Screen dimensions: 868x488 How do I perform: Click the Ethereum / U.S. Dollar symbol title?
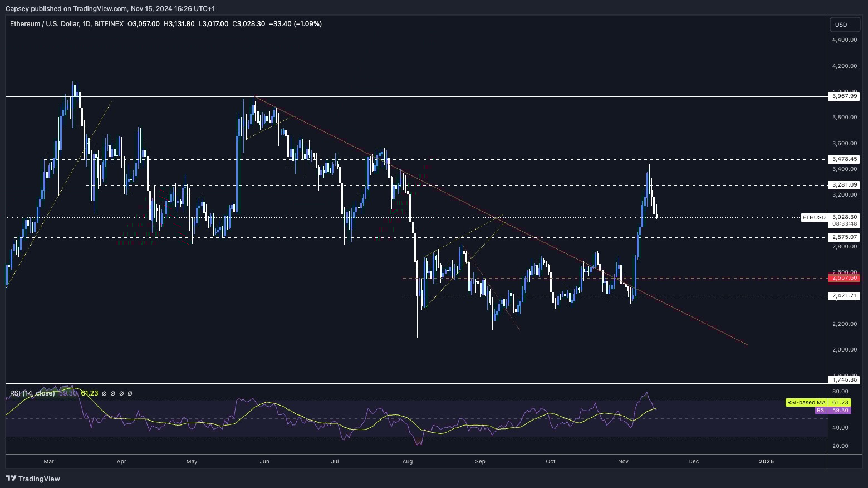pos(44,24)
